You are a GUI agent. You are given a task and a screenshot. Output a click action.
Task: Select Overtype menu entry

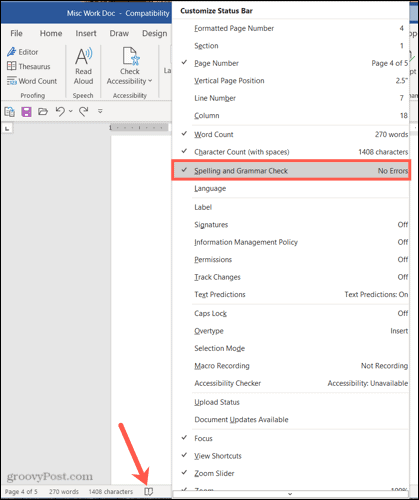click(291, 331)
